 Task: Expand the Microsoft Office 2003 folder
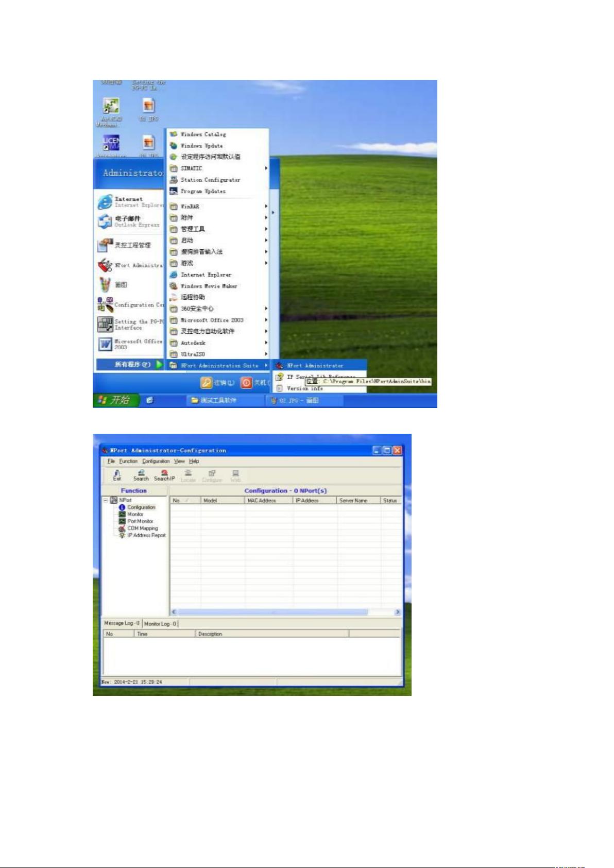[x=218, y=320]
